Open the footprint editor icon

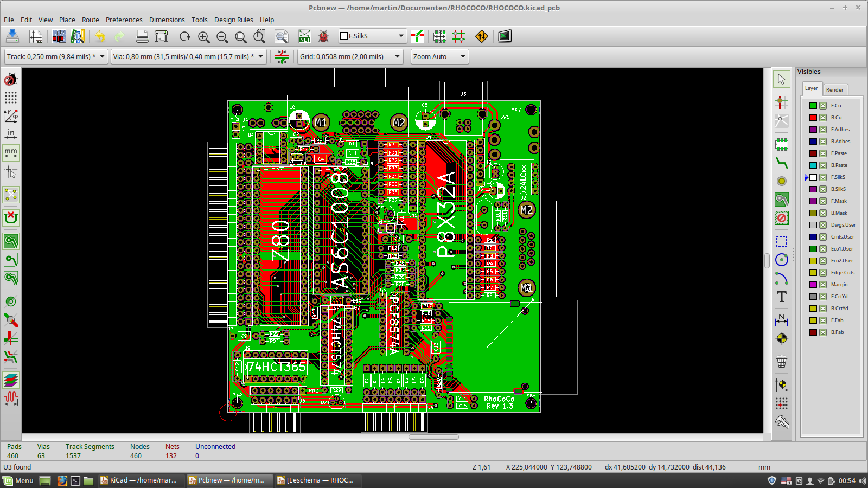(x=59, y=36)
